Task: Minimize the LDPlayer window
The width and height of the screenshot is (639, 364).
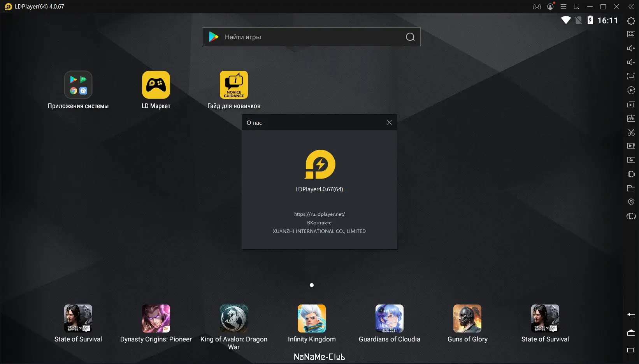Action: click(590, 7)
